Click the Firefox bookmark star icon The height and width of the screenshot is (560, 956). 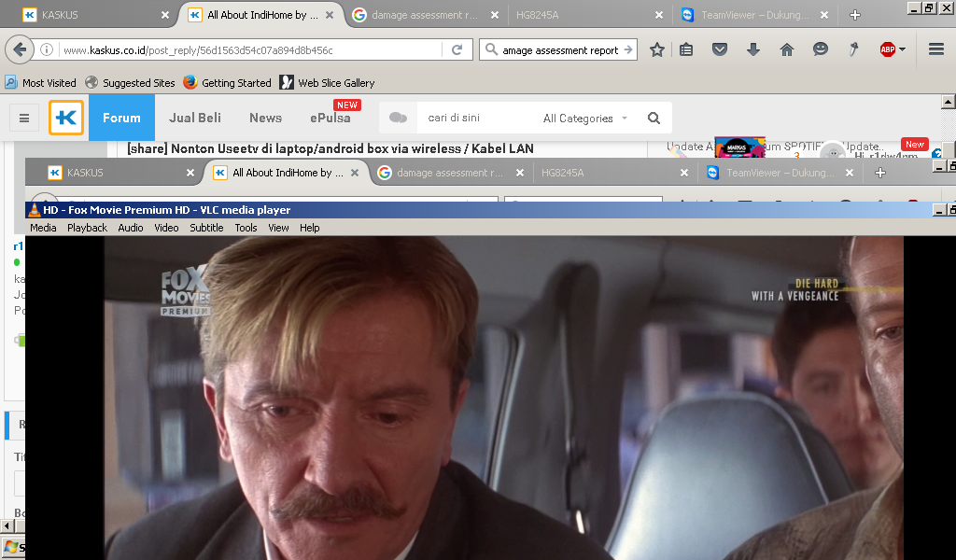[657, 49]
